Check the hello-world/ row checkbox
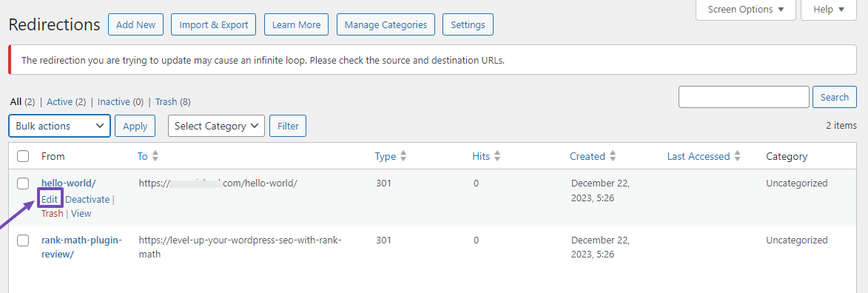The width and height of the screenshot is (868, 293). click(23, 183)
